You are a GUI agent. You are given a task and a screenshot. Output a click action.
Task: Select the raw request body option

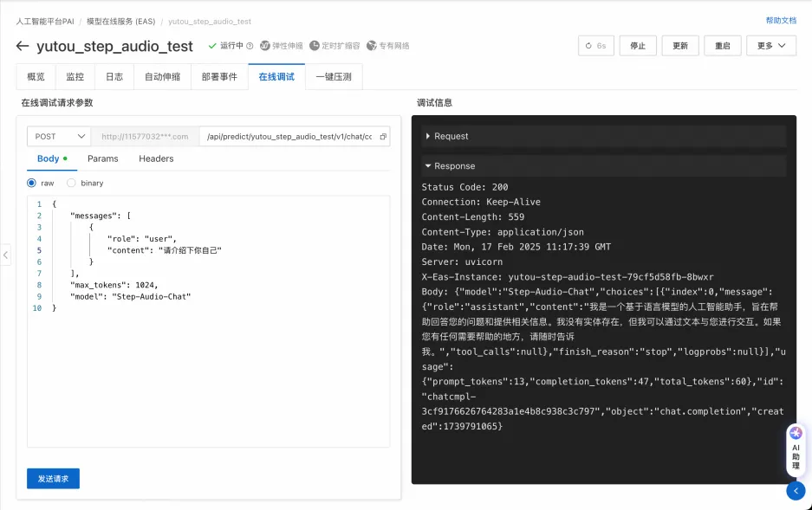(x=32, y=183)
